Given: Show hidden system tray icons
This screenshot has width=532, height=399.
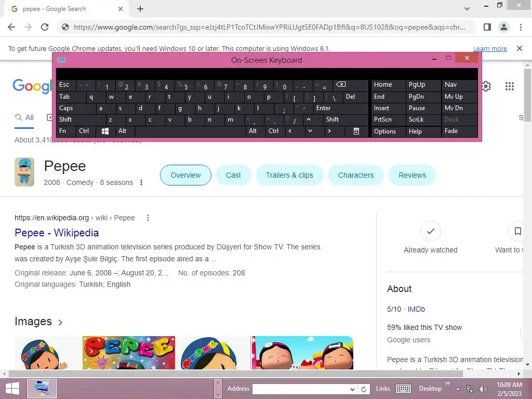Looking at the screenshot, I should click(458, 389).
